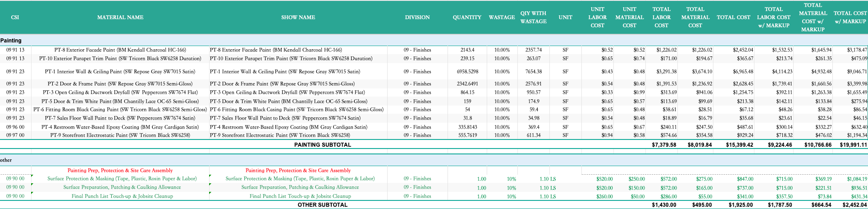The image size is (868, 209).
Task: Select the TOTAL COST w/ MARKUP header
Action: coord(850,17)
